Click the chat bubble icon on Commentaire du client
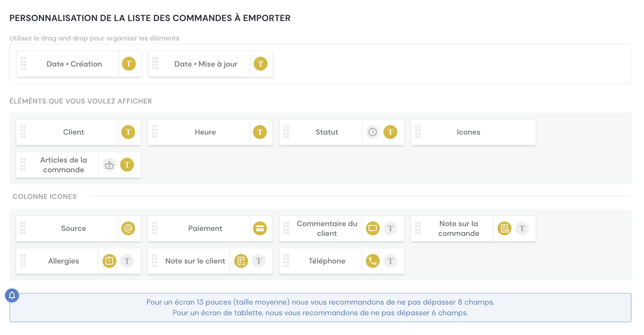 (x=372, y=228)
